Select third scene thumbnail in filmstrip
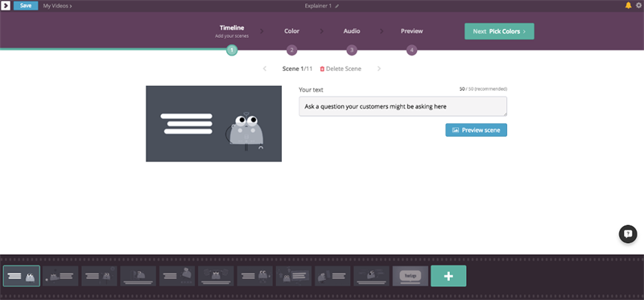The height and width of the screenshot is (300, 644). 99,276
